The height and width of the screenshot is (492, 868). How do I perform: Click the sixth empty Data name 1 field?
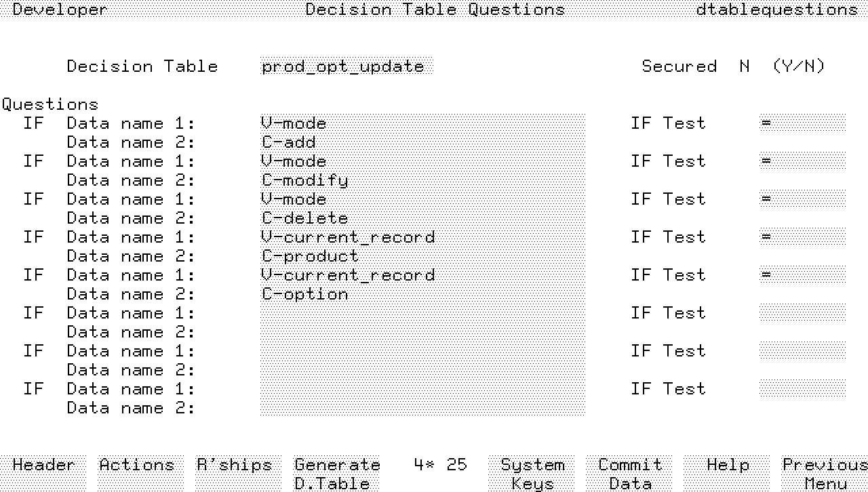pyautogui.click(x=422, y=313)
